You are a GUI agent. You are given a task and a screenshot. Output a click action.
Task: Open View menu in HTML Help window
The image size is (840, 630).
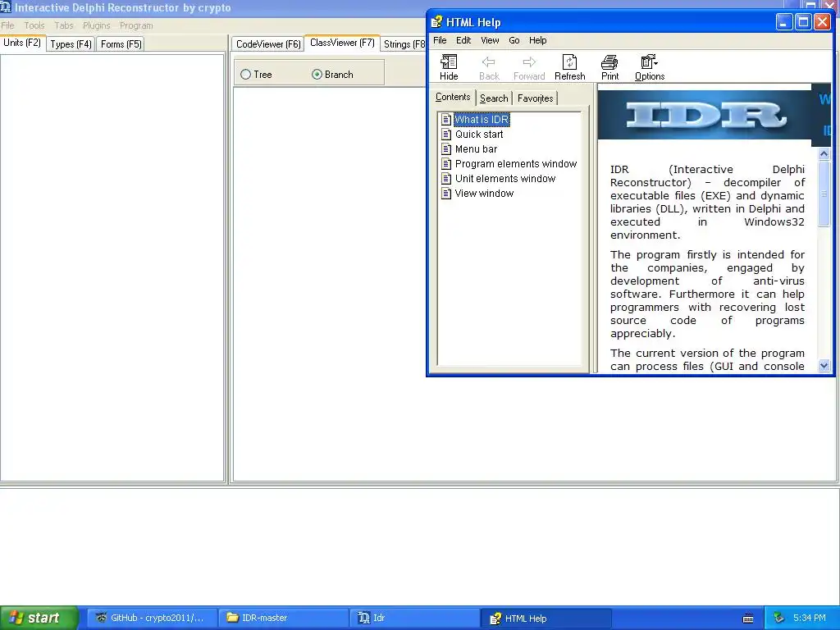click(490, 40)
